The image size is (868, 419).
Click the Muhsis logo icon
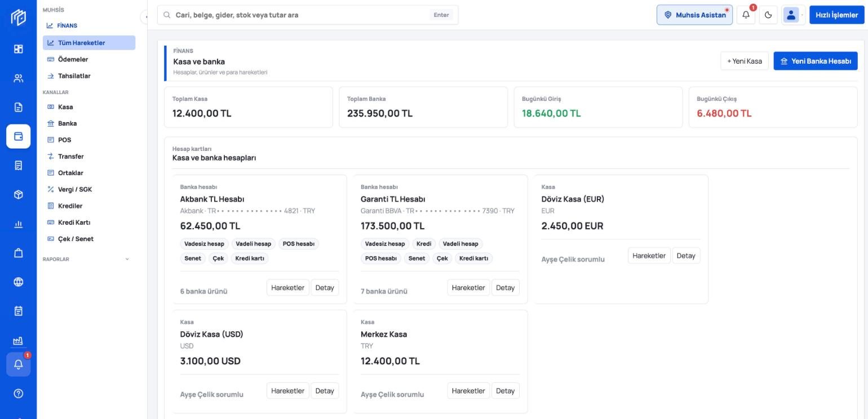click(x=18, y=18)
